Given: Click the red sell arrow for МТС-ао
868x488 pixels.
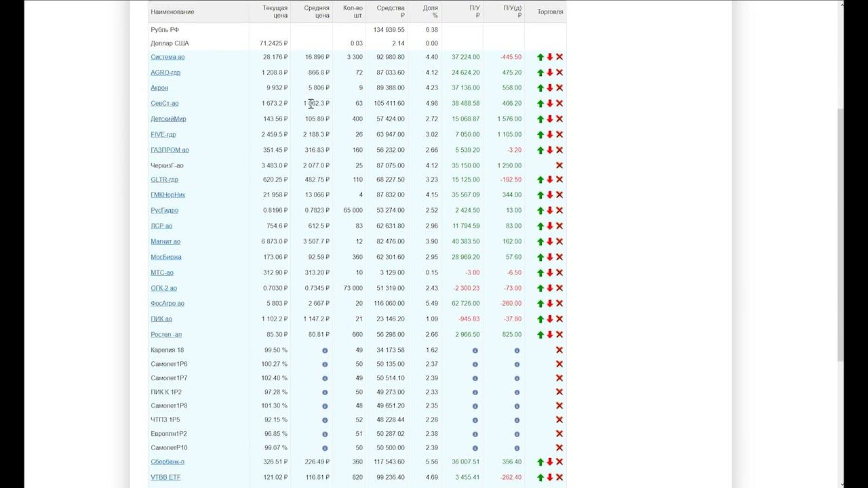Looking at the screenshot, I should [x=550, y=273].
